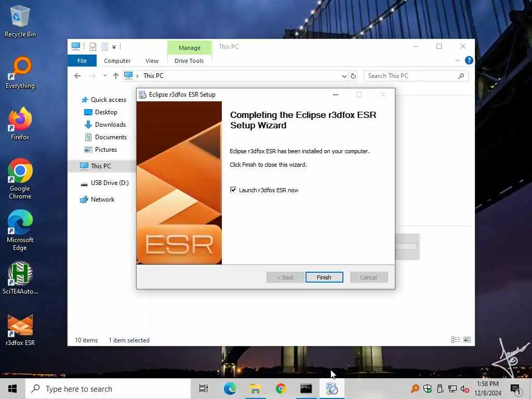Switch Explorer to large icons view

[x=467, y=340]
